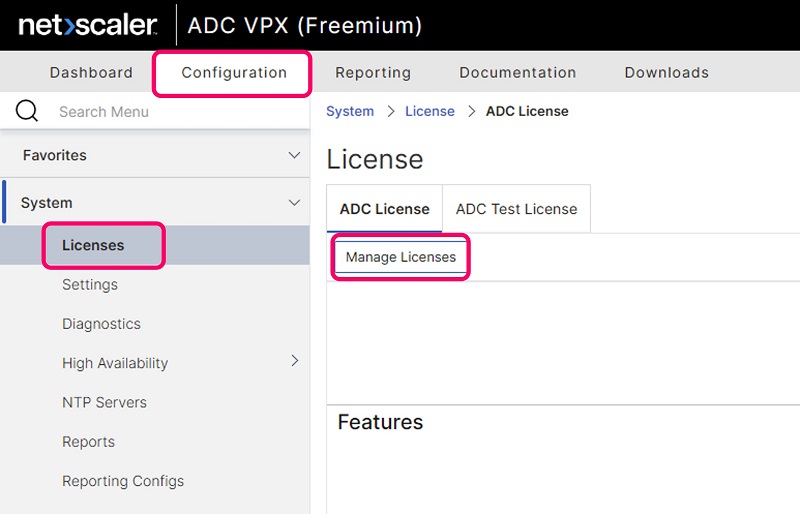
Task: Open High Availability menu item
Action: click(x=115, y=363)
